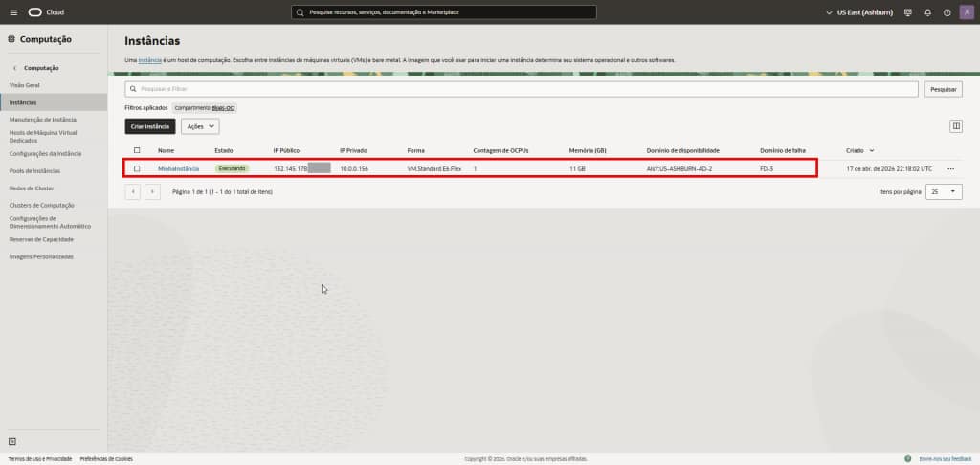980x465 pixels.
Task: Click the private IP 10.0.0.156
Action: [x=354, y=168]
